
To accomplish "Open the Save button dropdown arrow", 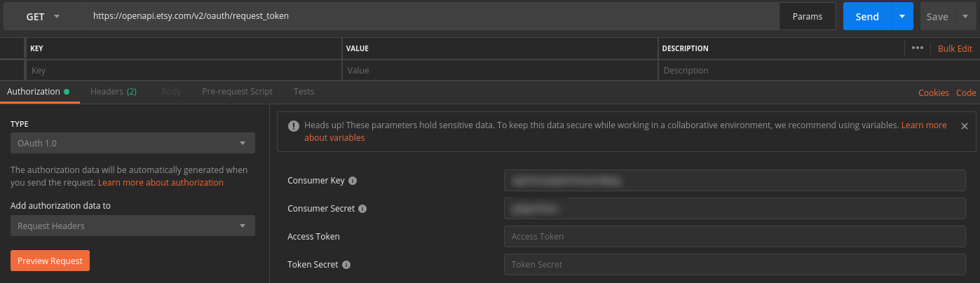I will (965, 16).
